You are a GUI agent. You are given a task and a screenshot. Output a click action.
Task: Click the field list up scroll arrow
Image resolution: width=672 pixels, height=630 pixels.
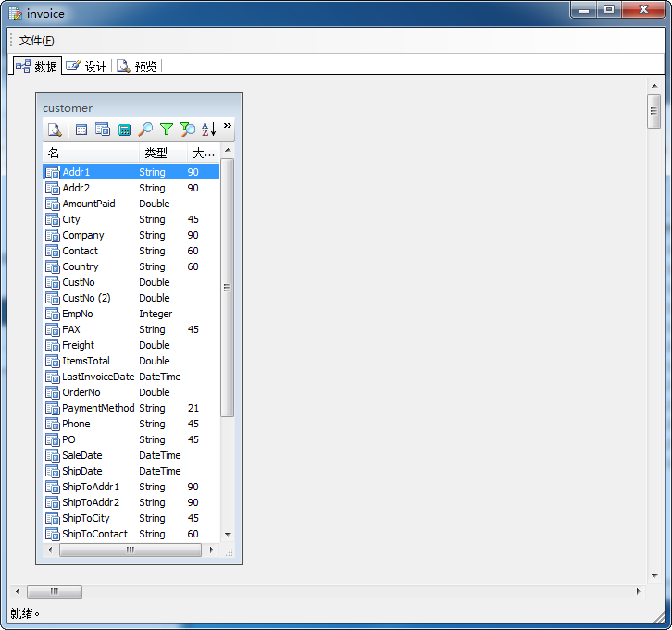tap(228, 150)
